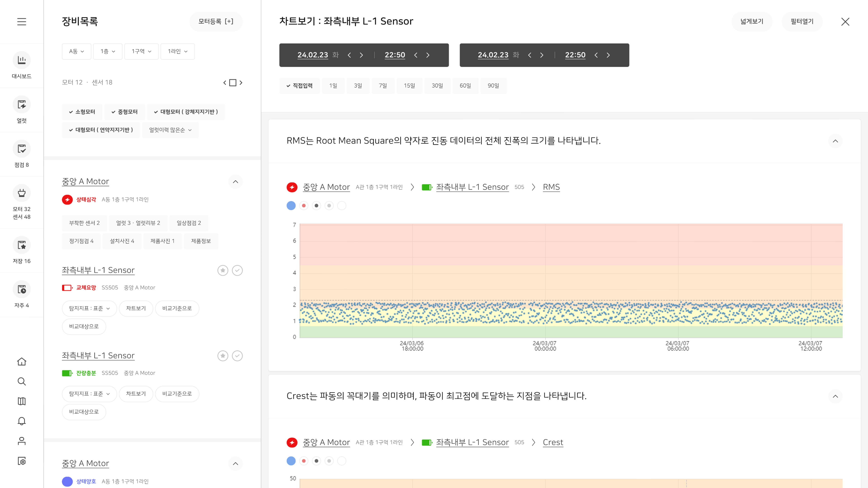Select the 7일 period tab
Viewport: 868px width, 488px height.
[x=383, y=86]
